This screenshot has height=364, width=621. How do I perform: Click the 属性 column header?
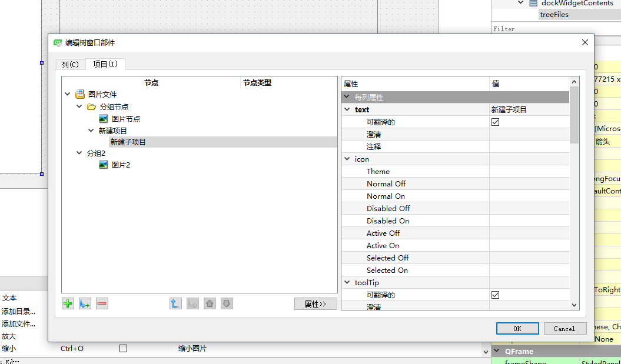(x=416, y=84)
